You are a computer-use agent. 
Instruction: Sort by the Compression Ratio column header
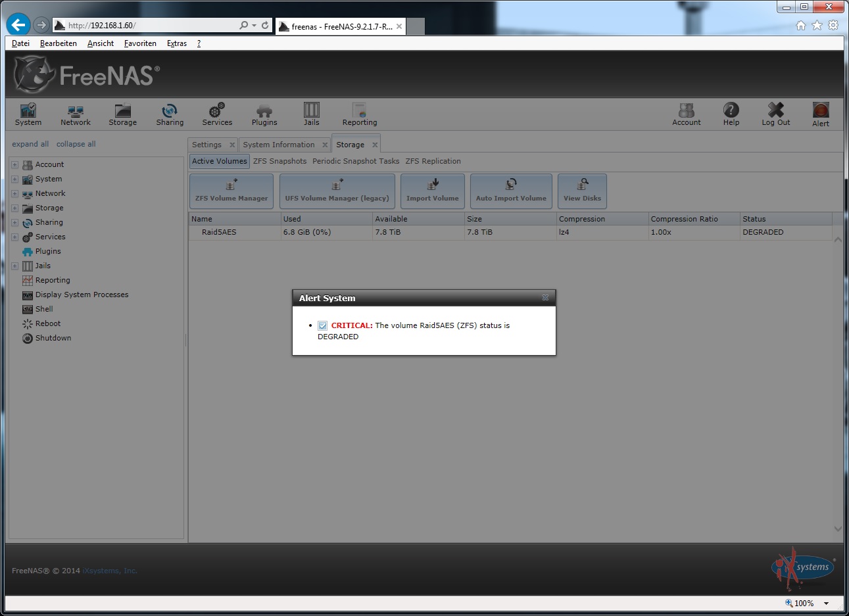[x=694, y=219]
